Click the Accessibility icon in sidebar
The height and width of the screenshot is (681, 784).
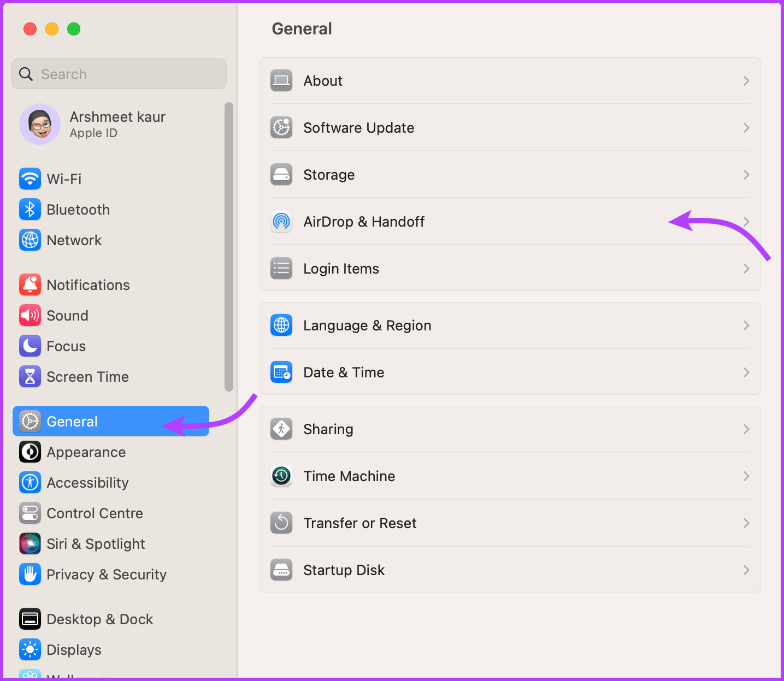30,482
